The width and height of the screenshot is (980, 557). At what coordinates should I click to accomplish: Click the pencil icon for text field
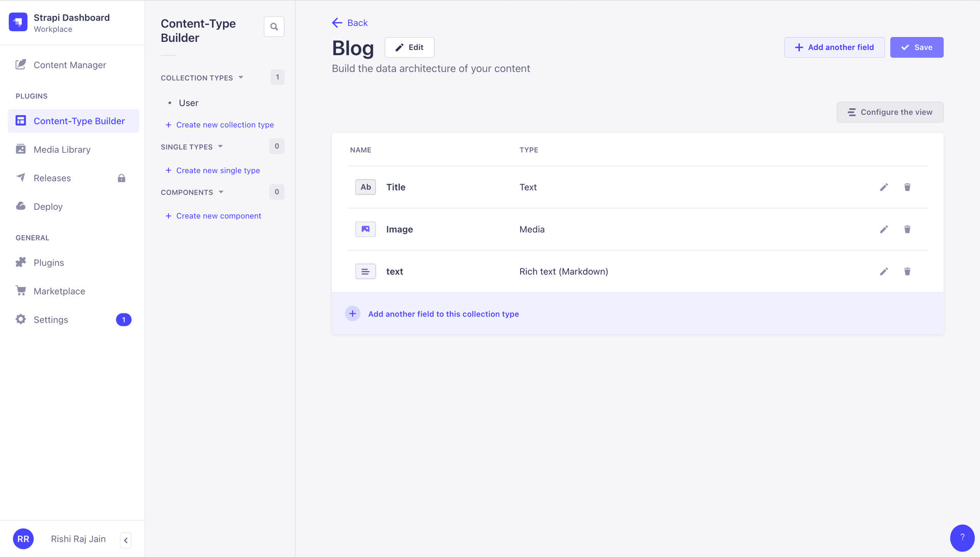[x=884, y=272]
